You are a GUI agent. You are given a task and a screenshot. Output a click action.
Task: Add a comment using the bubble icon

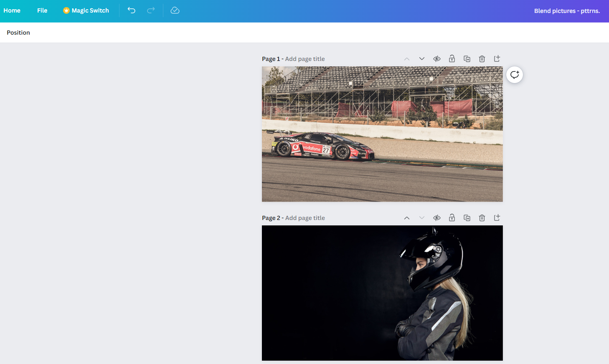[515, 75]
